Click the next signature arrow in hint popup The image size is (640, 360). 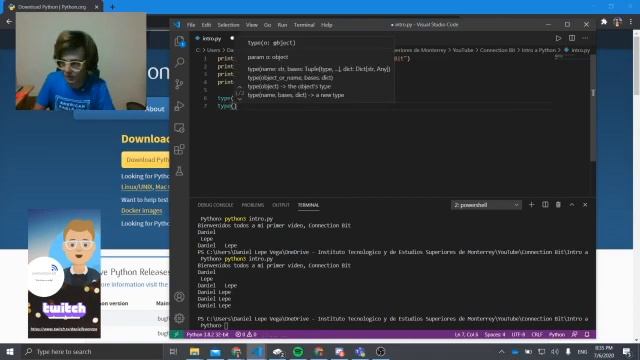(240, 99)
